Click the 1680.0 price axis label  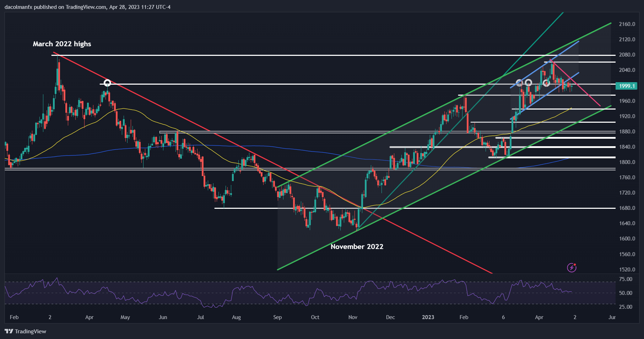click(627, 208)
